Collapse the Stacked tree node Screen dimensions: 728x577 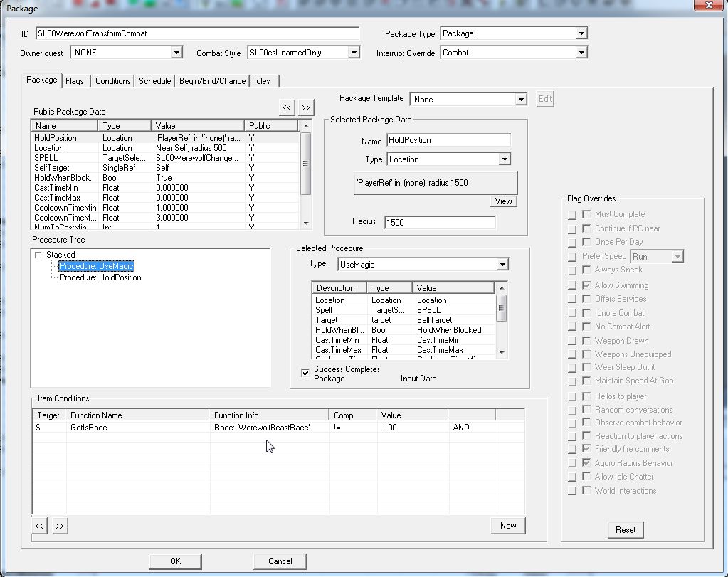[x=38, y=254]
